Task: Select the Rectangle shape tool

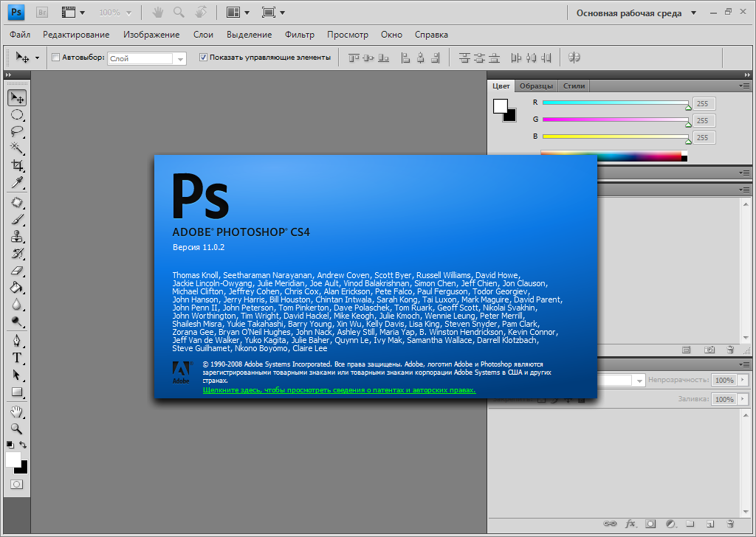Action: 17,392
